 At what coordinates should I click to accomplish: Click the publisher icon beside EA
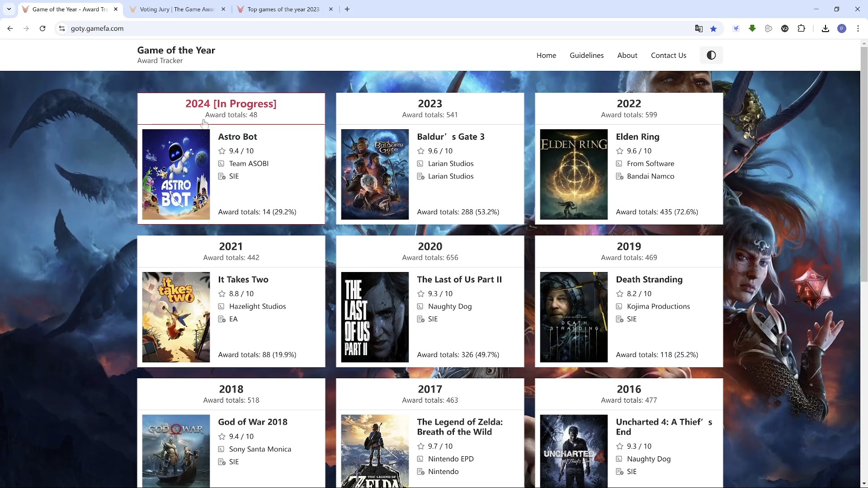click(x=222, y=319)
